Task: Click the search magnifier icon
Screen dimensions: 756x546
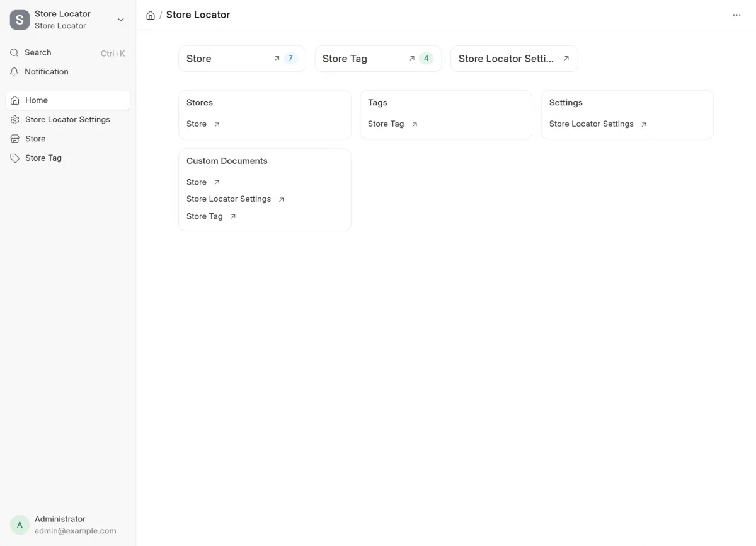Action: click(x=14, y=53)
